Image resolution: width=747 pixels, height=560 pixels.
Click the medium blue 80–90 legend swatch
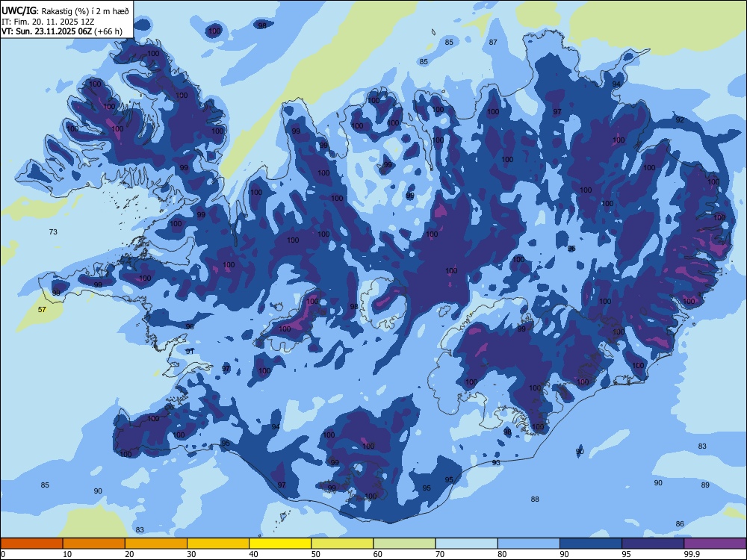pyautogui.click(x=529, y=544)
